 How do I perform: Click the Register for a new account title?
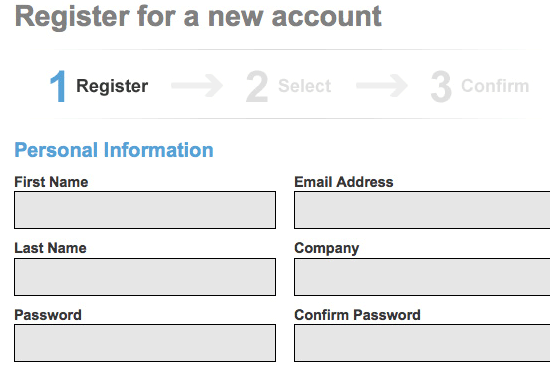pyautogui.click(x=198, y=16)
